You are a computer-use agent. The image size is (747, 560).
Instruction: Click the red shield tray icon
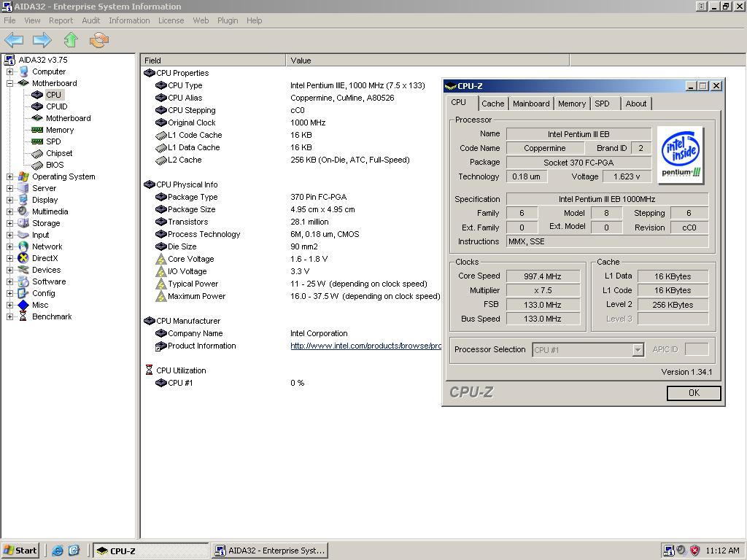[x=695, y=551]
